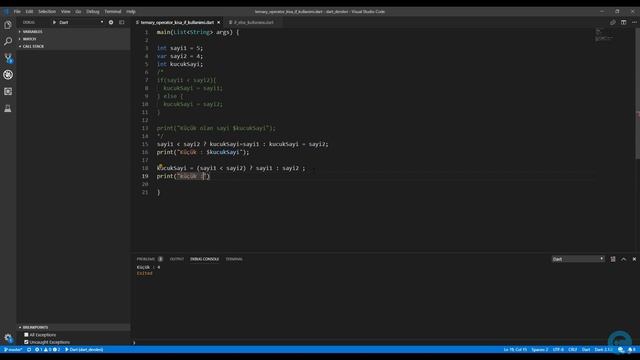This screenshot has width=640, height=360.
Task: Open the Search view in activity bar
Action: pos(8,41)
